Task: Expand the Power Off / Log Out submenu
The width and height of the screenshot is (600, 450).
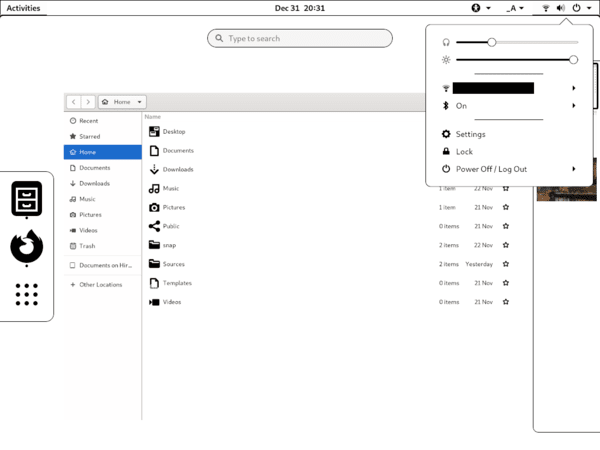Action: (574, 169)
